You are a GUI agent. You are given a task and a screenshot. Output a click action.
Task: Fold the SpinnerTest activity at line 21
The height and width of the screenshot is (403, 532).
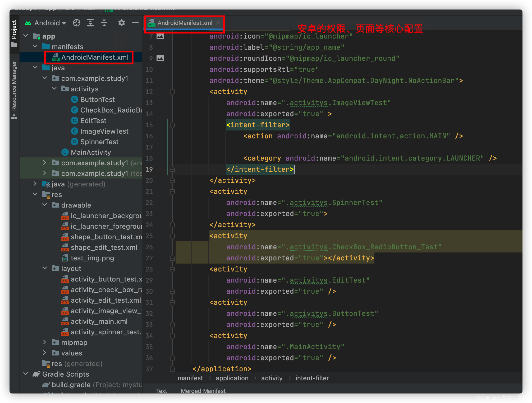pos(172,192)
